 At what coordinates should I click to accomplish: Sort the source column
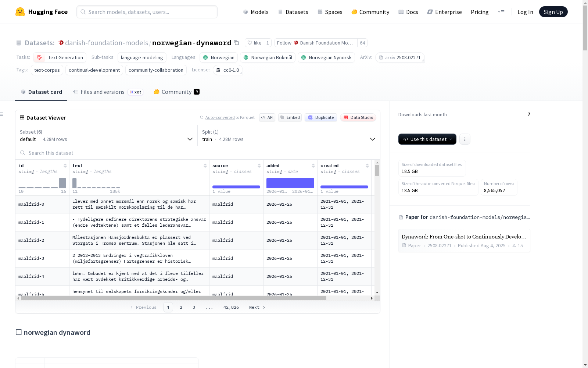[259, 166]
